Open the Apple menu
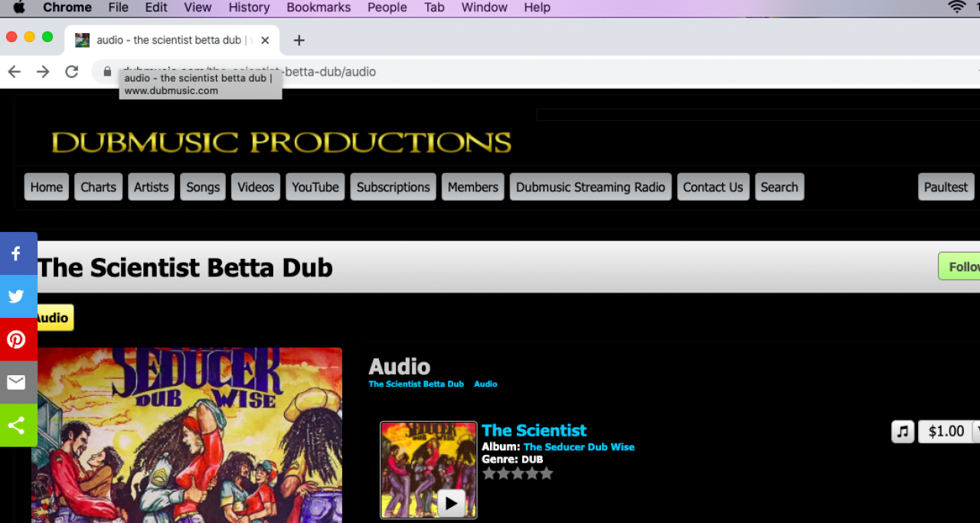Screen dimensions: 980x523 click(19, 8)
